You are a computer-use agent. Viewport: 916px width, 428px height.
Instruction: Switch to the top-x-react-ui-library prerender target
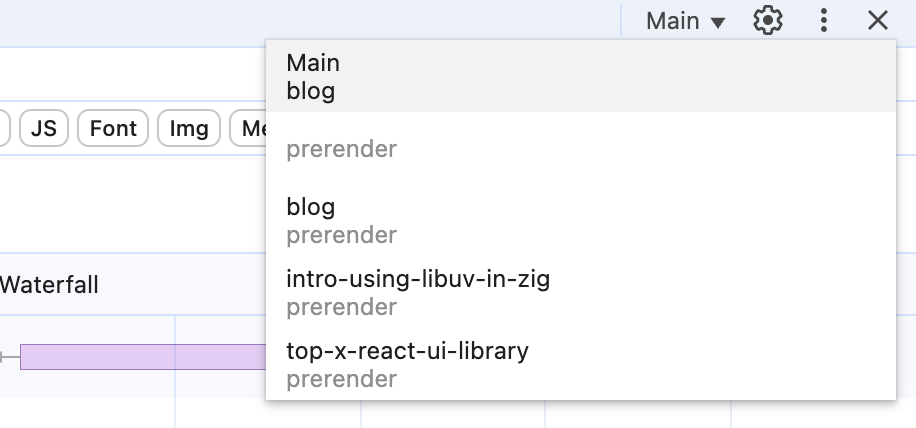point(580,364)
